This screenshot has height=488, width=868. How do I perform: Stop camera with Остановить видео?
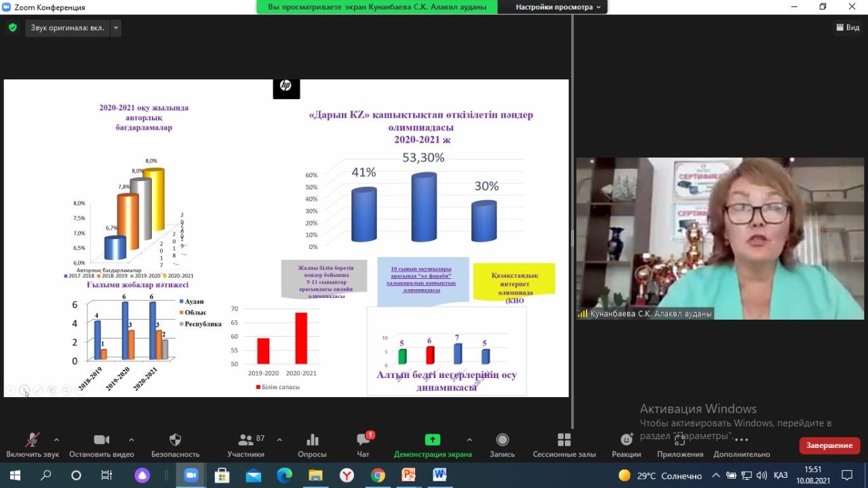(x=102, y=445)
